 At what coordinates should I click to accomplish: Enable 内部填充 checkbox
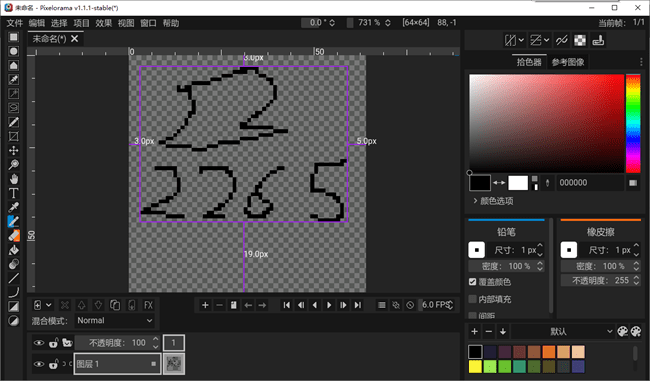[473, 299]
